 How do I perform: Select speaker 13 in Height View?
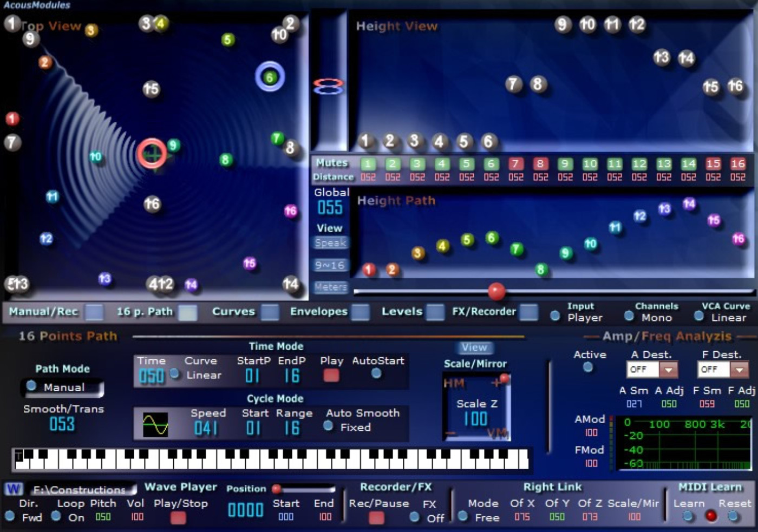662,57
